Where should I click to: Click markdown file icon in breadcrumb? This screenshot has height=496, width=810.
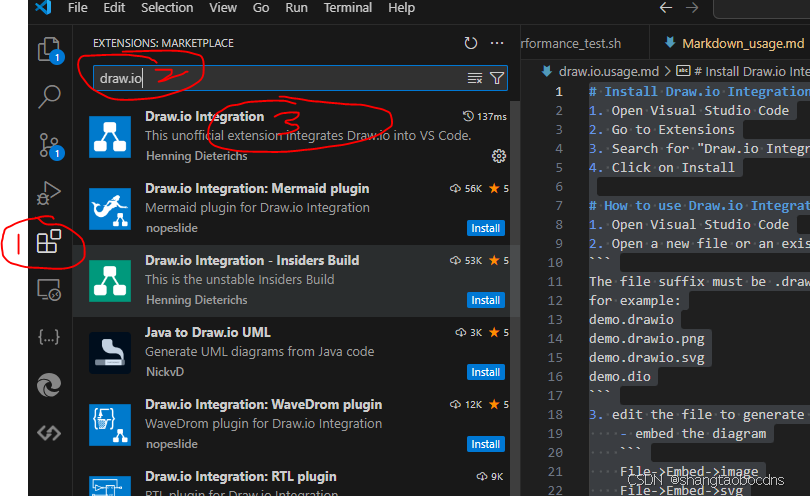pos(547,71)
